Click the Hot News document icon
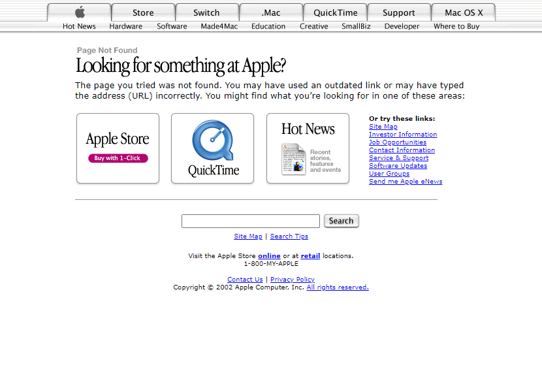 293,159
